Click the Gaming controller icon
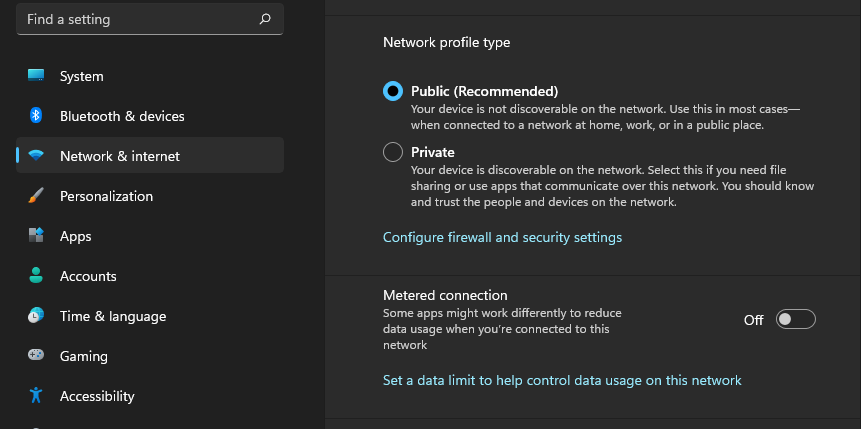Image resolution: width=861 pixels, height=429 pixels. 36,356
